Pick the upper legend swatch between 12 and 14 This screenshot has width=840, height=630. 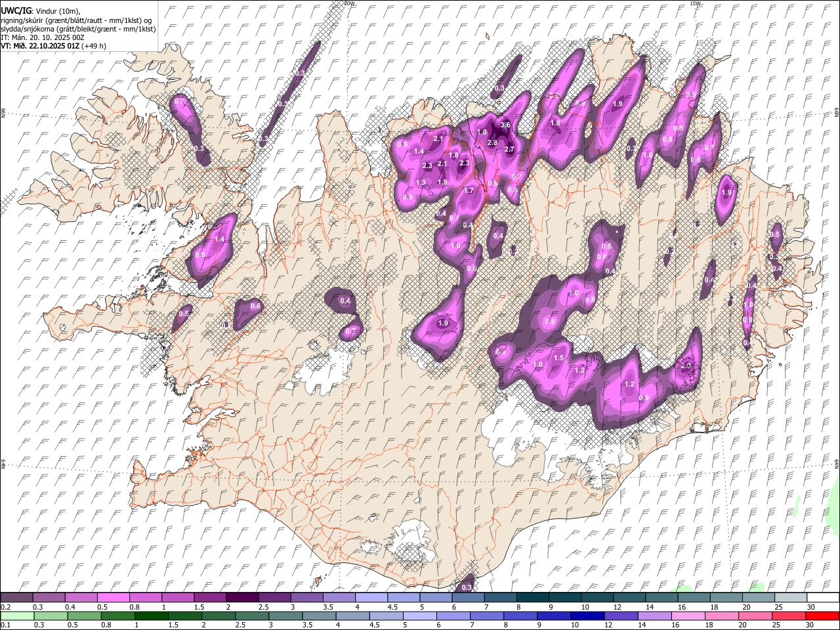click(629, 597)
